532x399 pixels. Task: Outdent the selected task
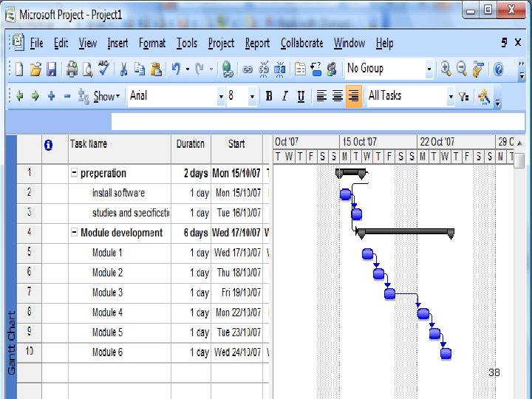click(x=20, y=96)
